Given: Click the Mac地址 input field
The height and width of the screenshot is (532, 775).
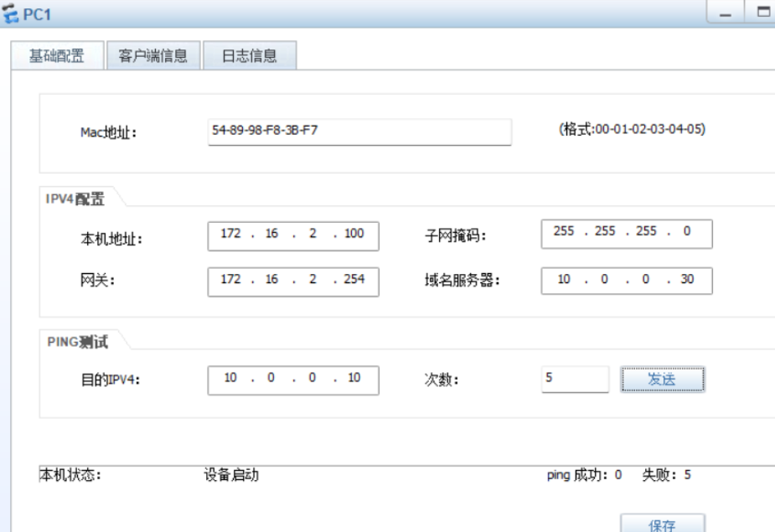Looking at the screenshot, I should click(359, 132).
